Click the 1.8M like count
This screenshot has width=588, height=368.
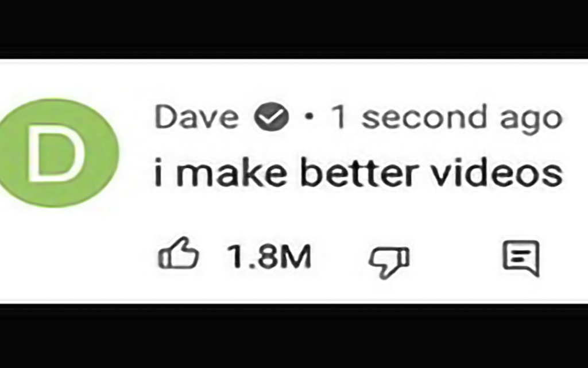pyautogui.click(x=269, y=256)
